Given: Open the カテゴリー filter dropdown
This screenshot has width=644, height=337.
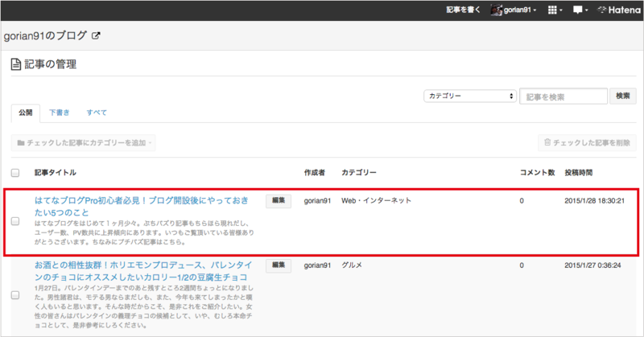Looking at the screenshot, I should point(470,96).
